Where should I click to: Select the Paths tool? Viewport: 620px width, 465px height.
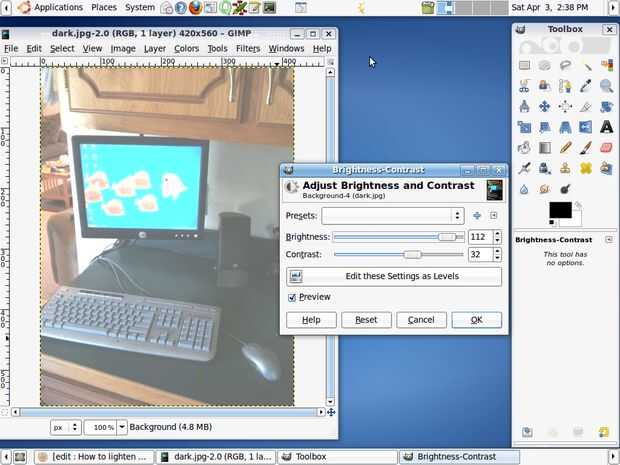[565, 86]
